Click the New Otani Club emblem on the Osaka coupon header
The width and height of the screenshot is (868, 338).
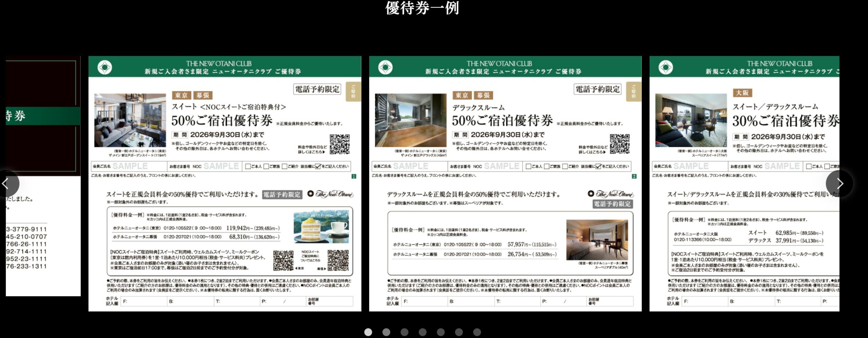pos(666,67)
